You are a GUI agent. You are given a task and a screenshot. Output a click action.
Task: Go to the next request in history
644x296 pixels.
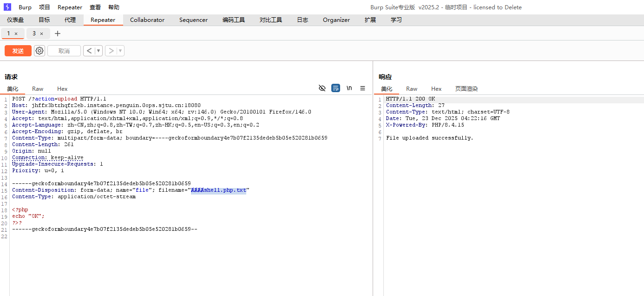(x=111, y=51)
